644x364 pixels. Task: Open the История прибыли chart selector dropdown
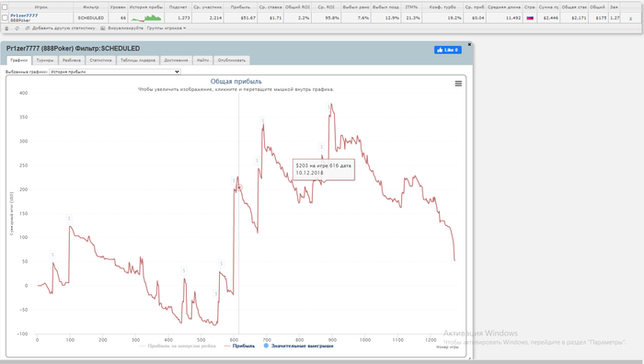pos(115,72)
